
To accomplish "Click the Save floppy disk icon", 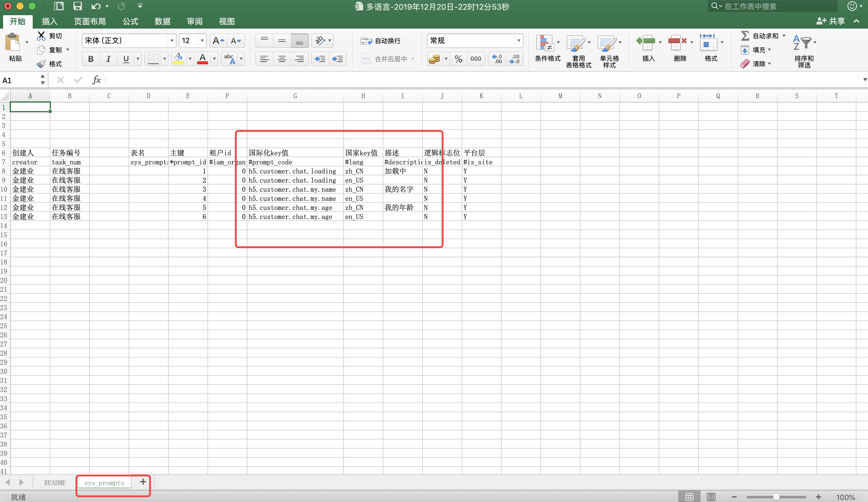I will [78, 6].
